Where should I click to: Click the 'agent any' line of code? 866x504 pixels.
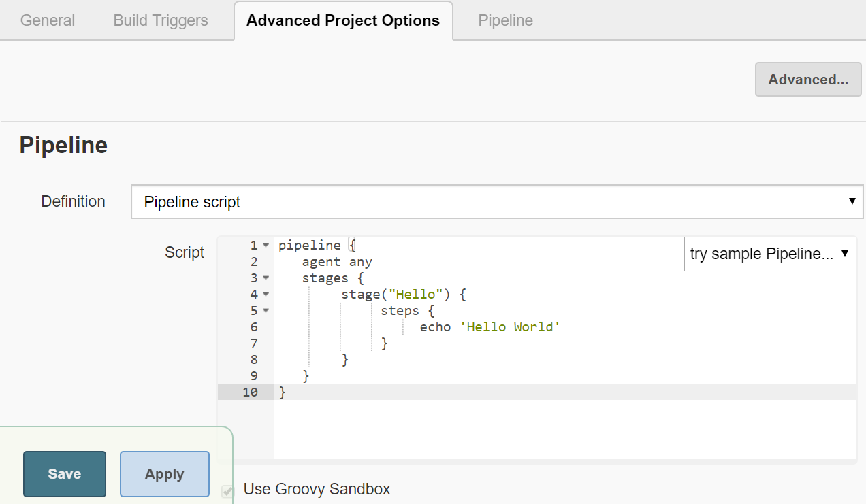point(337,262)
